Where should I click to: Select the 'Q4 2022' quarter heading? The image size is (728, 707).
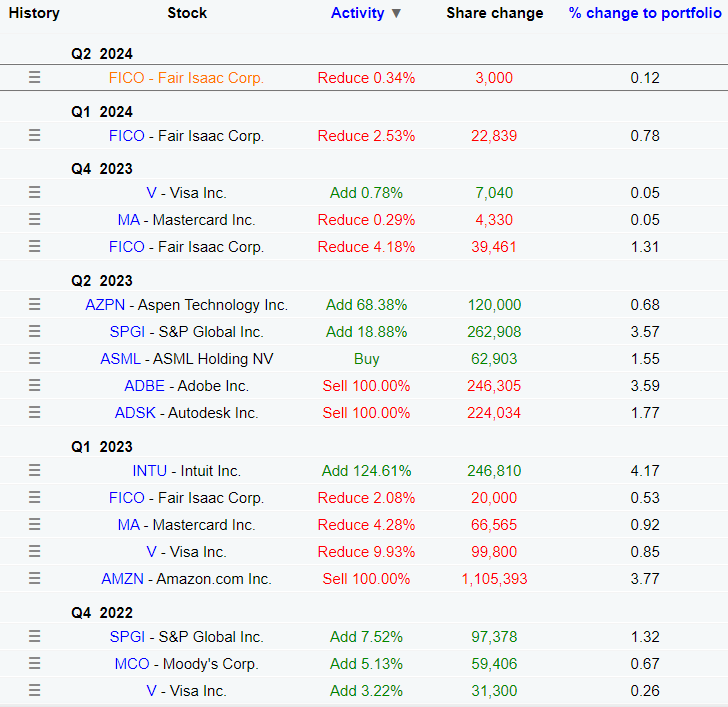[x=102, y=612]
